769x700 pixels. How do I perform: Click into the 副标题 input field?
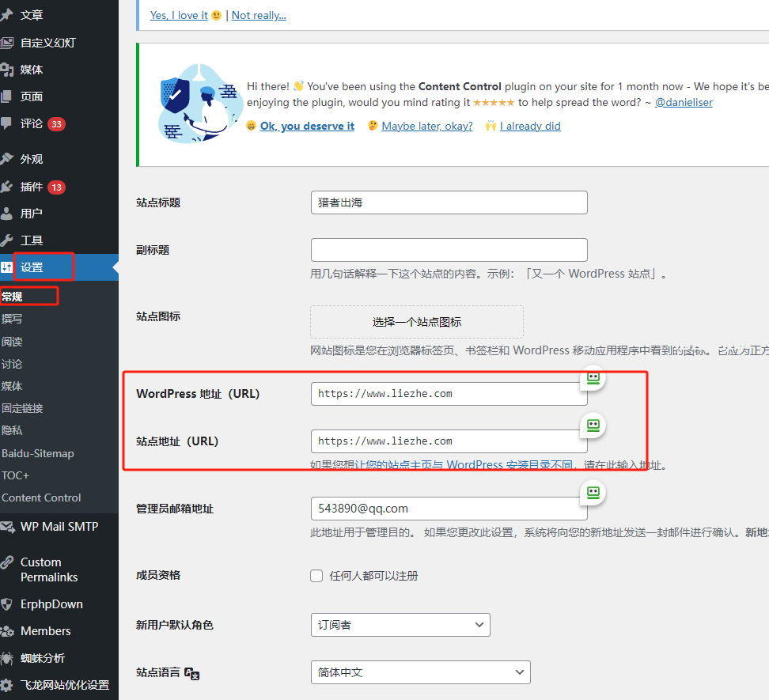(x=449, y=250)
